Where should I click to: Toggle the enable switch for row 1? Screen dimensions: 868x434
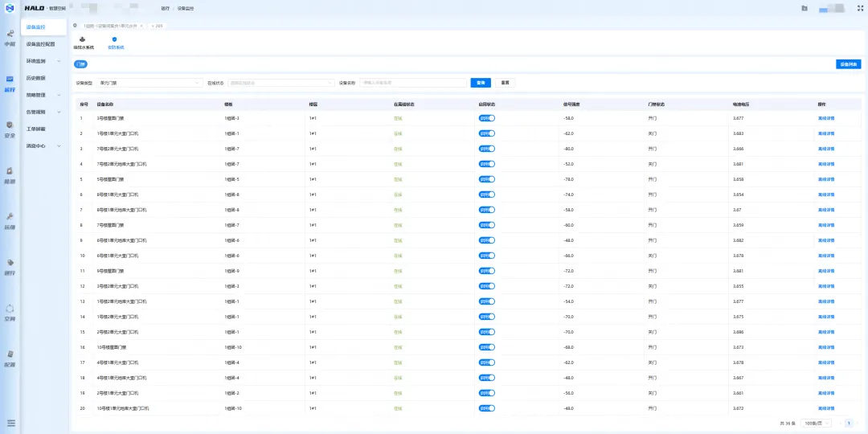pos(486,118)
